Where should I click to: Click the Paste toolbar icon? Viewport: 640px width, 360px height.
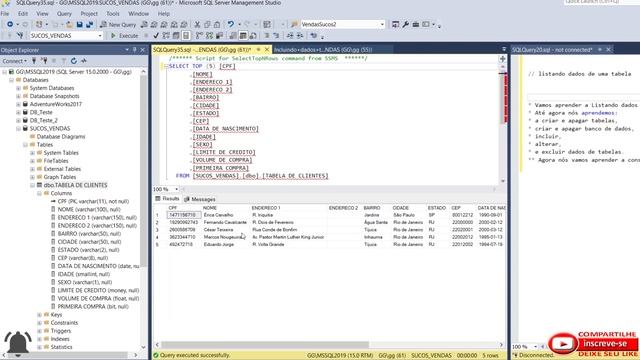click(217, 24)
